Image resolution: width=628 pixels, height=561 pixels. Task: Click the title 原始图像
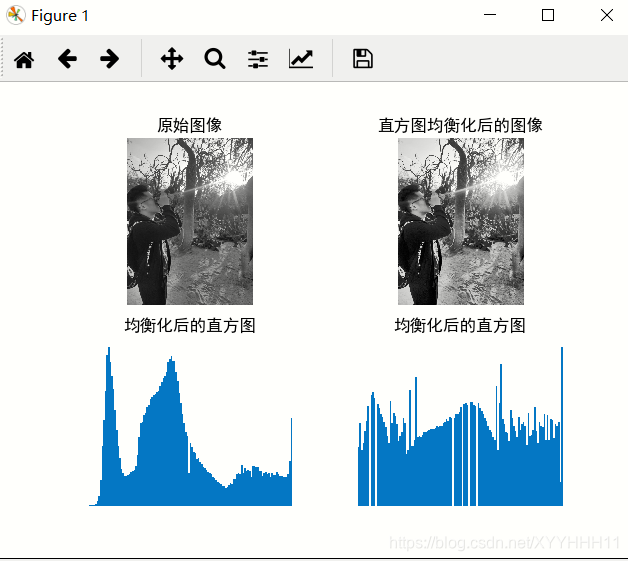tap(189, 125)
